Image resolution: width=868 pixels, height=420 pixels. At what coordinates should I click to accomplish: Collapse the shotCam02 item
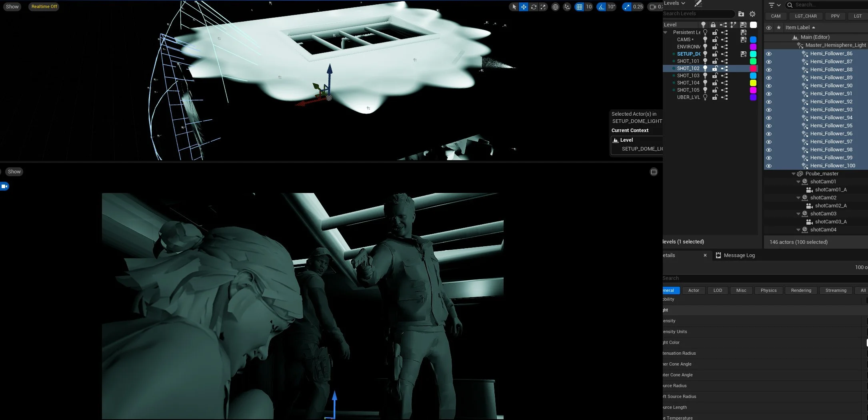point(798,198)
